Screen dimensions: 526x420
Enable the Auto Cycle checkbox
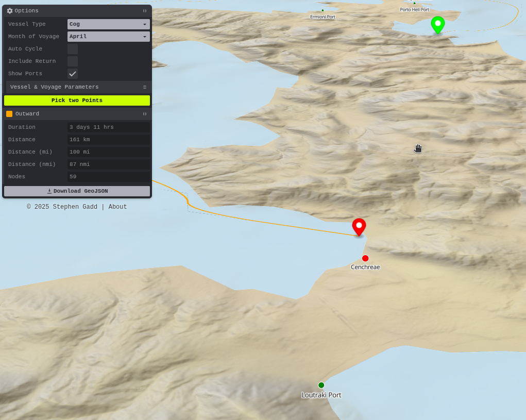point(73,49)
